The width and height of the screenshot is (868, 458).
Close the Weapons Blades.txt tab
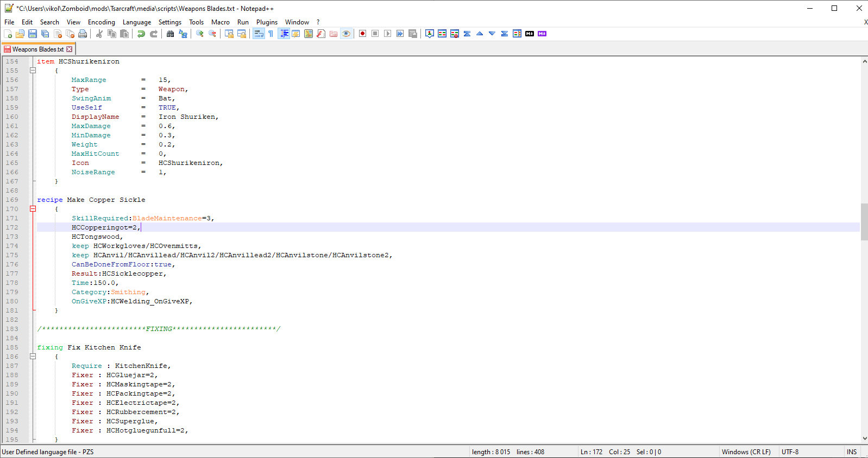(70, 49)
